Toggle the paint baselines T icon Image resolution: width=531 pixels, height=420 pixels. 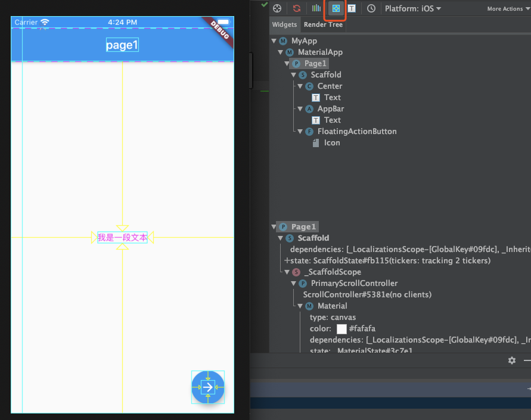[352, 8]
